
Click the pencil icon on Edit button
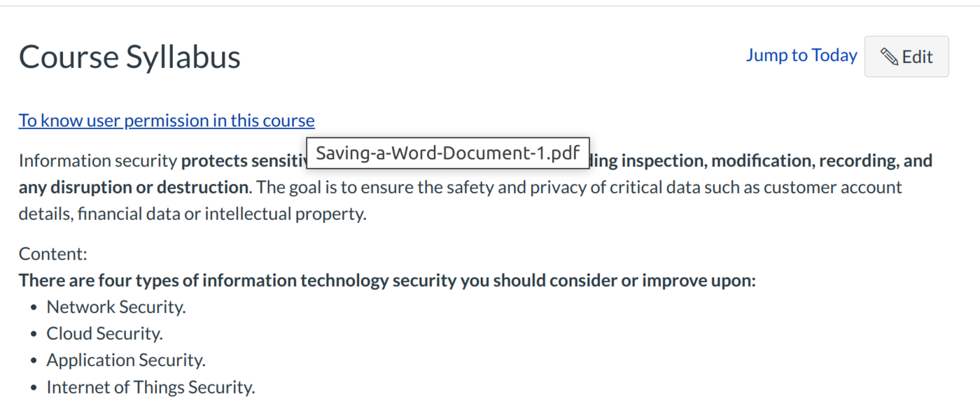coord(889,57)
